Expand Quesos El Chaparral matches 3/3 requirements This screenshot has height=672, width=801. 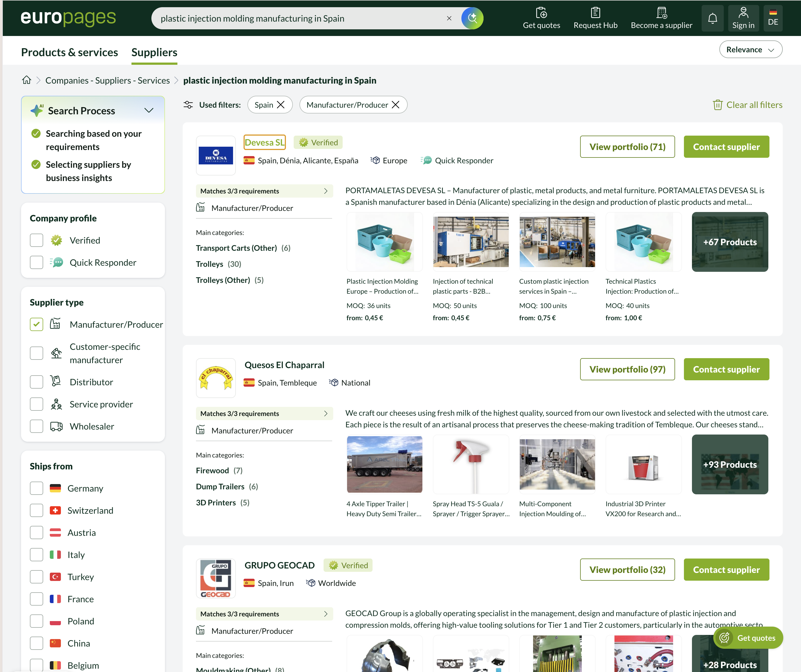[264, 413]
